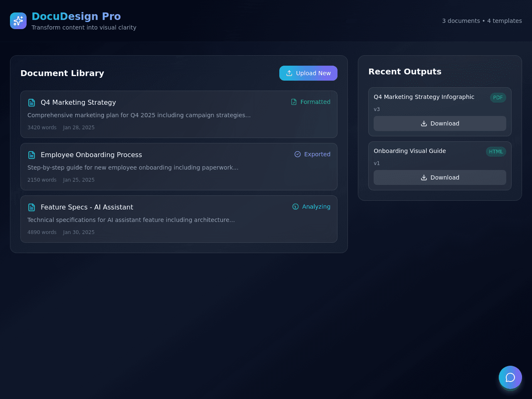
Task: Click the Exported status check circle icon
Action: pyautogui.click(x=298, y=154)
